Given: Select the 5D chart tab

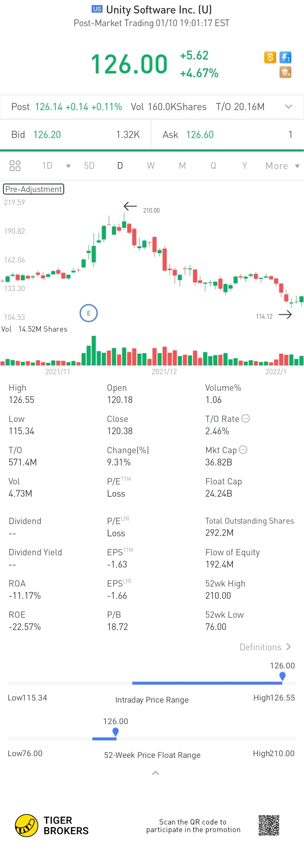Looking at the screenshot, I should coord(89,166).
